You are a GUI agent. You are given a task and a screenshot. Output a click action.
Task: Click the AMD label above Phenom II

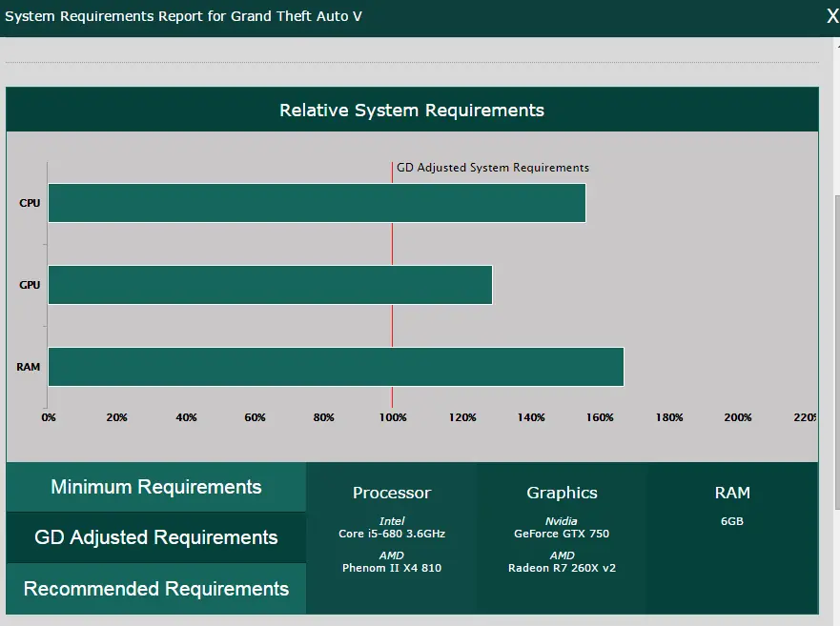[x=392, y=555]
